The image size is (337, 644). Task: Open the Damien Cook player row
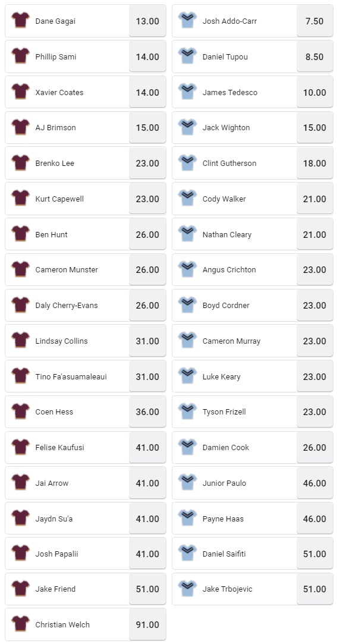pos(253,447)
